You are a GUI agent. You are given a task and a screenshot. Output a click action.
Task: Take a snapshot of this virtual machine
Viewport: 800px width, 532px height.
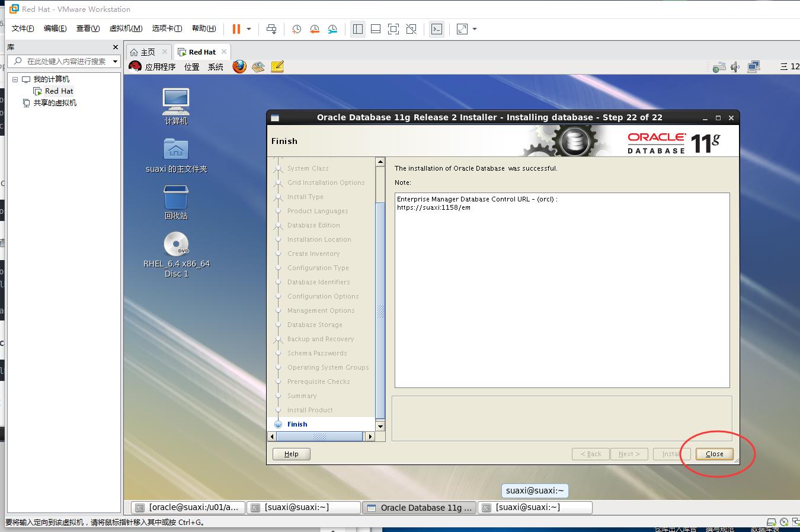pyautogui.click(x=296, y=29)
